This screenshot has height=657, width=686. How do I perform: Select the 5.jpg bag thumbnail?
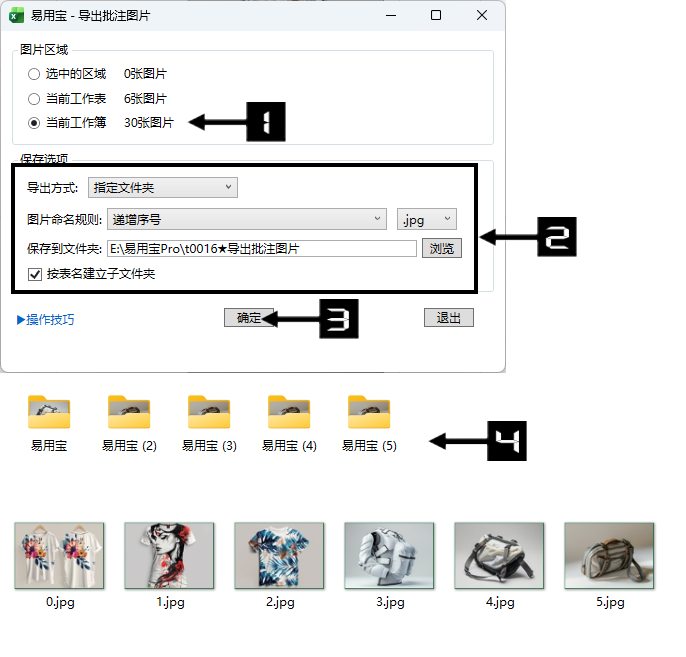[x=609, y=556]
